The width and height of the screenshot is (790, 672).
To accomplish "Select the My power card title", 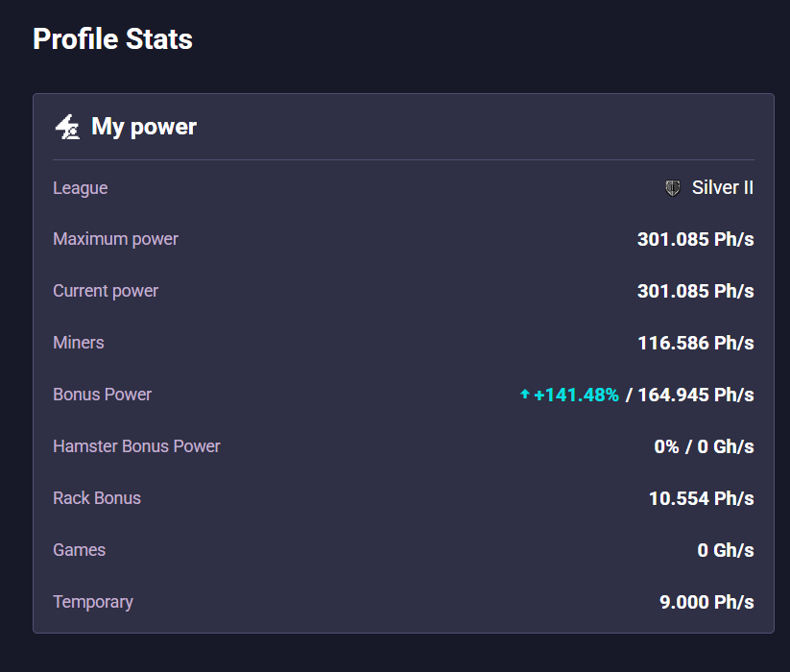I will [144, 127].
